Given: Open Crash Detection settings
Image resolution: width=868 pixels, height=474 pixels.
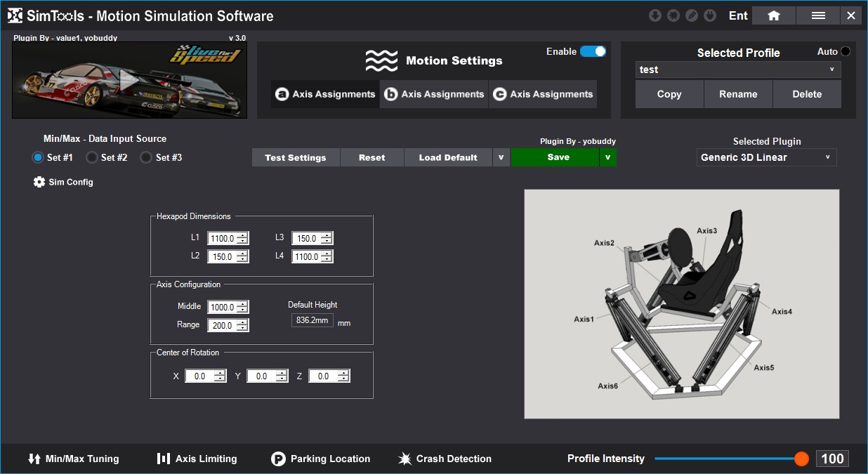Looking at the screenshot, I should [445, 459].
